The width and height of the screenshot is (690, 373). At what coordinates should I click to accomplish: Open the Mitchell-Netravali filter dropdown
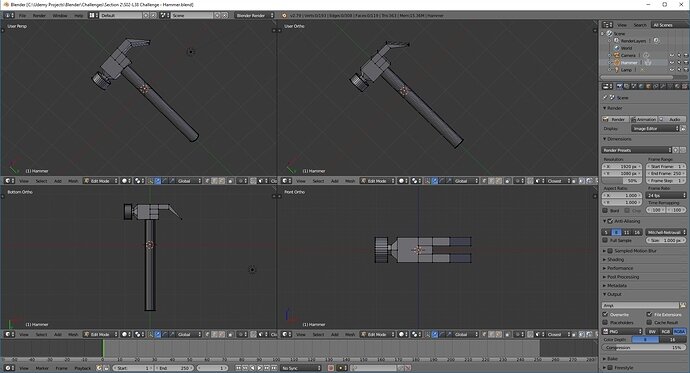tap(666, 232)
